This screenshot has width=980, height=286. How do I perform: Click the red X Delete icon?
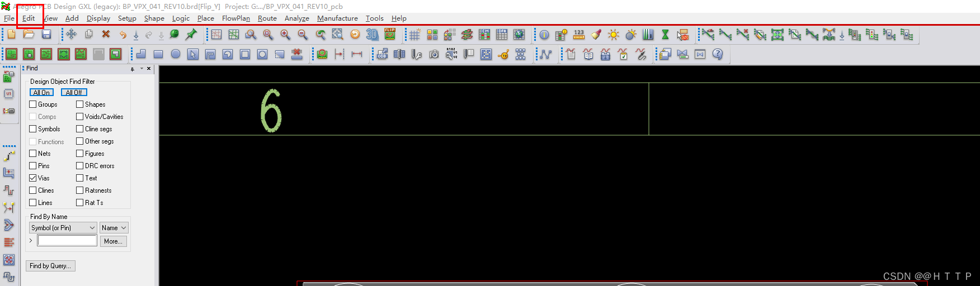coord(106,35)
